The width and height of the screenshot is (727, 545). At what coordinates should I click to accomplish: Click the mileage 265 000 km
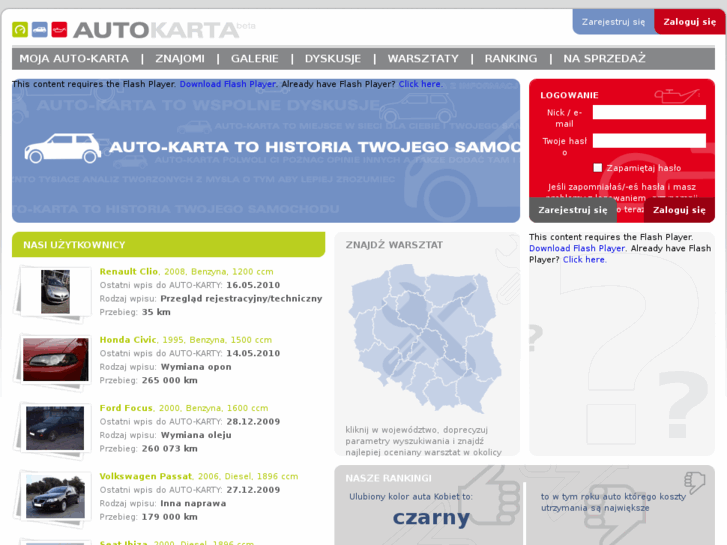pos(170,380)
